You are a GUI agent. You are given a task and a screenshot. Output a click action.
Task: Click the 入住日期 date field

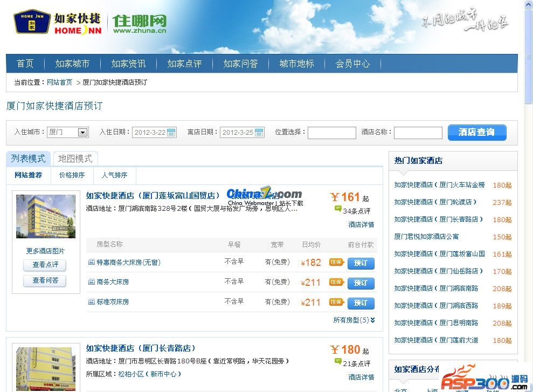click(154, 132)
